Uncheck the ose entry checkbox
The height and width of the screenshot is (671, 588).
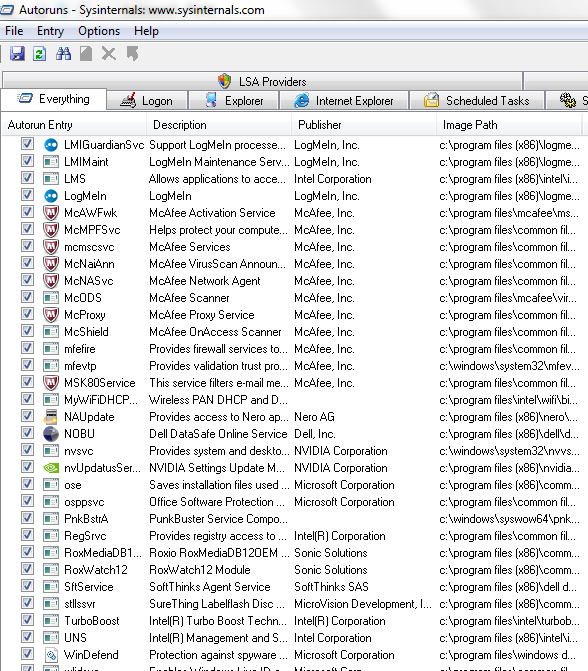(27, 484)
